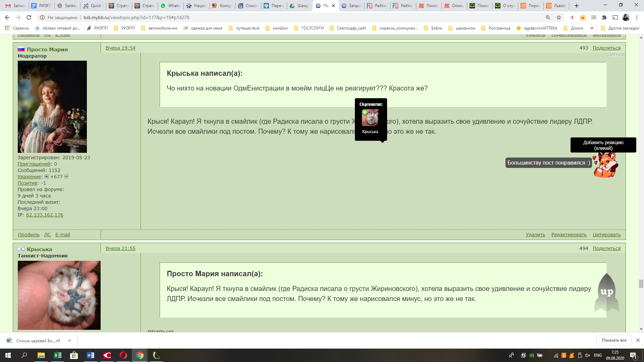
Task: Click the browser back arrow
Action: pos(7,17)
